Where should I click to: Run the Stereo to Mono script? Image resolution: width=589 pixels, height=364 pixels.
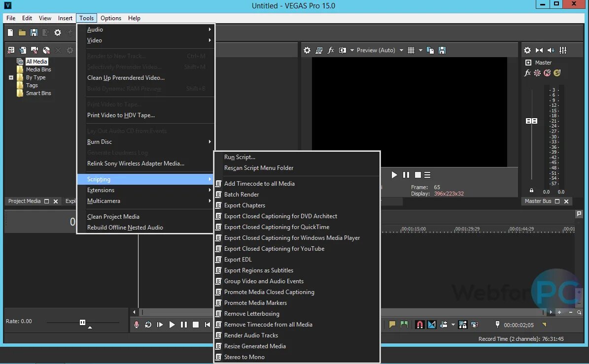297,357
